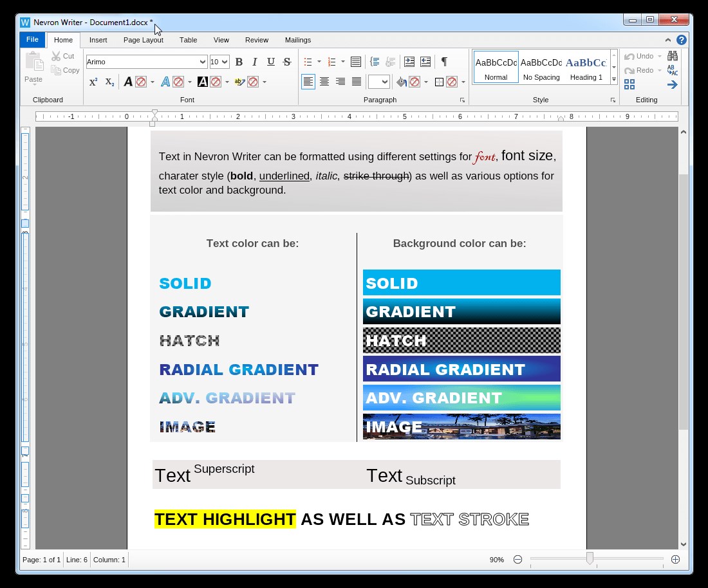Click the Paste clipboard icon

tap(34, 62)
